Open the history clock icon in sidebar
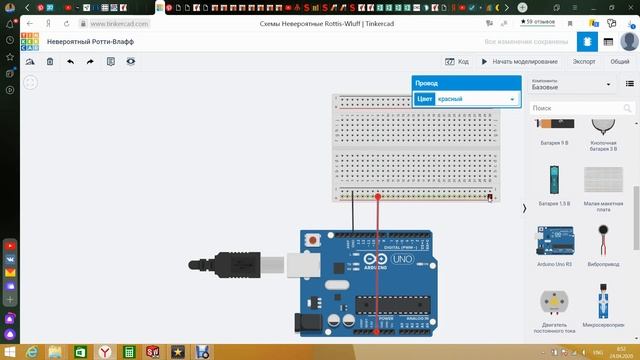Image resolution: width=640 pixels, height=360 pixels. (10, 40)
